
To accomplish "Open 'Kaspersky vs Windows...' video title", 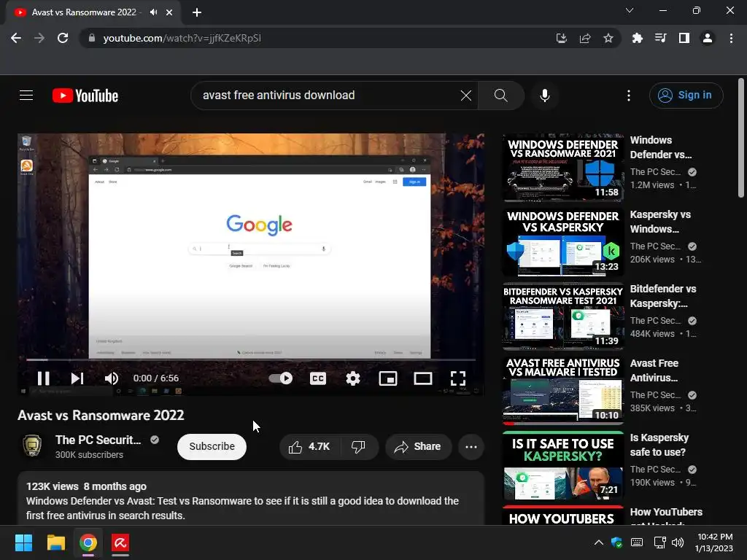I will (x=660, y=222).
